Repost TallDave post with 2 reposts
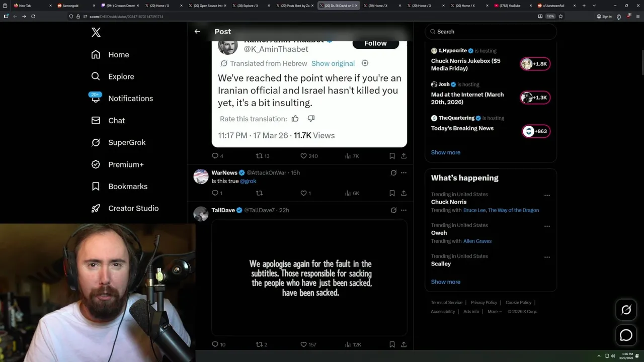 [262, 344]
